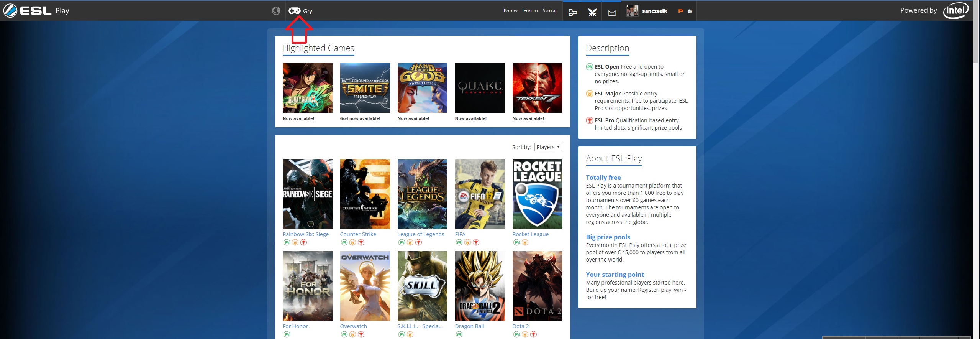Click Counter-Strike ESL Major icon
The height and width of the screenshot is (339, 980).
click(352, 242)
